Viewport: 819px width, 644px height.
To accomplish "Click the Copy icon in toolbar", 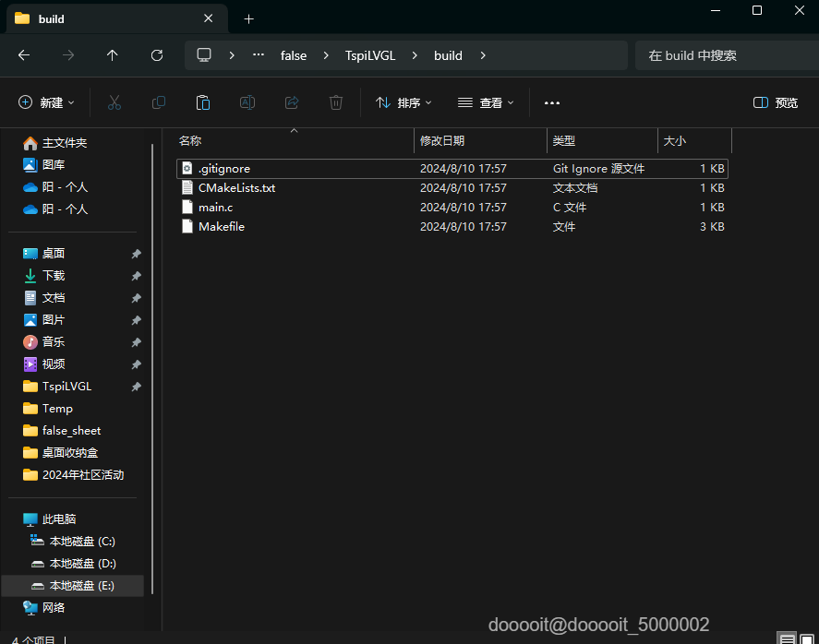I will [x=159, y=102].
